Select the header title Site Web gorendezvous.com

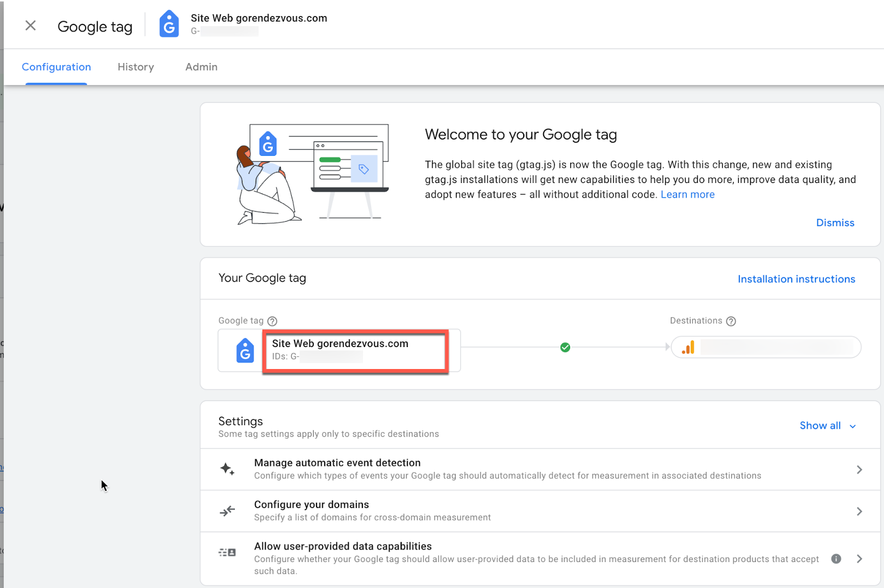[259, 18]
